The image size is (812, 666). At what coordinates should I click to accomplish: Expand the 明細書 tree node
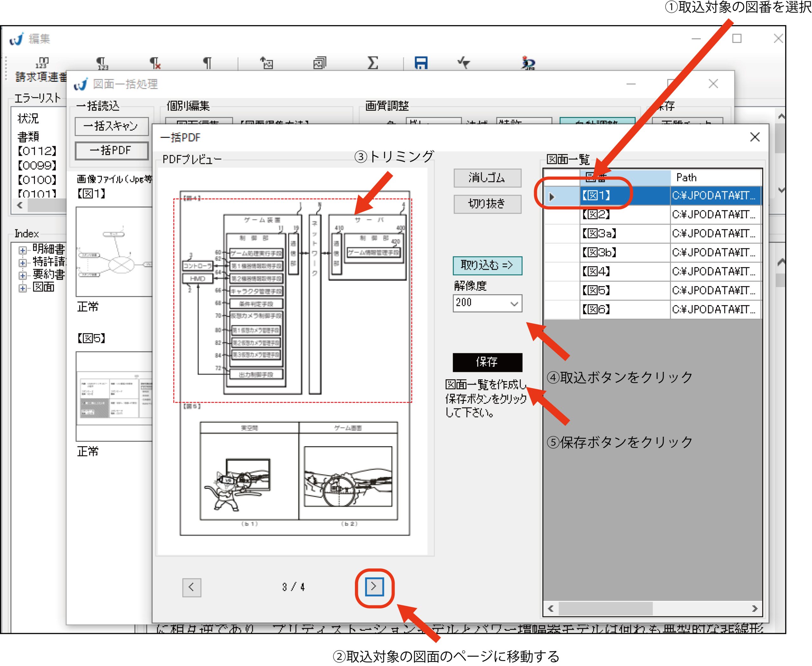23,250
